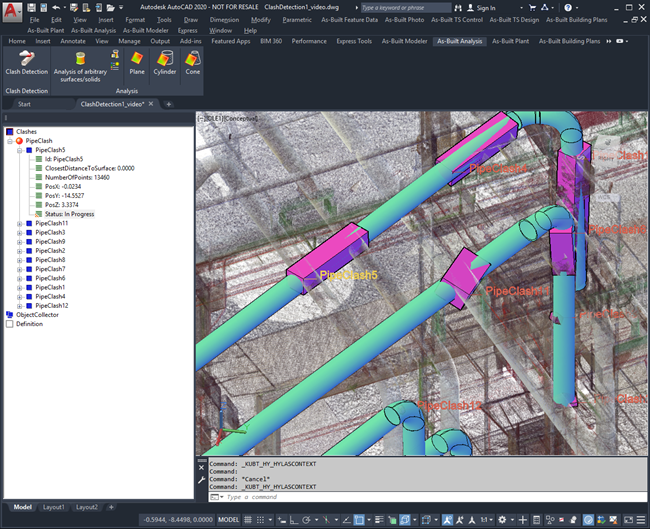Click the blue Clashes root color square
650x529 pixels.
click(x=10, y=132)
